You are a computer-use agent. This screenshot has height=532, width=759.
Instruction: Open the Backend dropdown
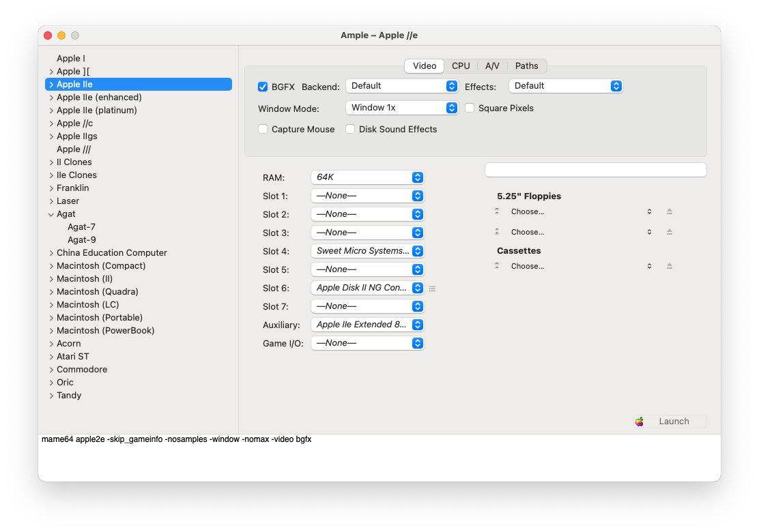tap(402, 86)
